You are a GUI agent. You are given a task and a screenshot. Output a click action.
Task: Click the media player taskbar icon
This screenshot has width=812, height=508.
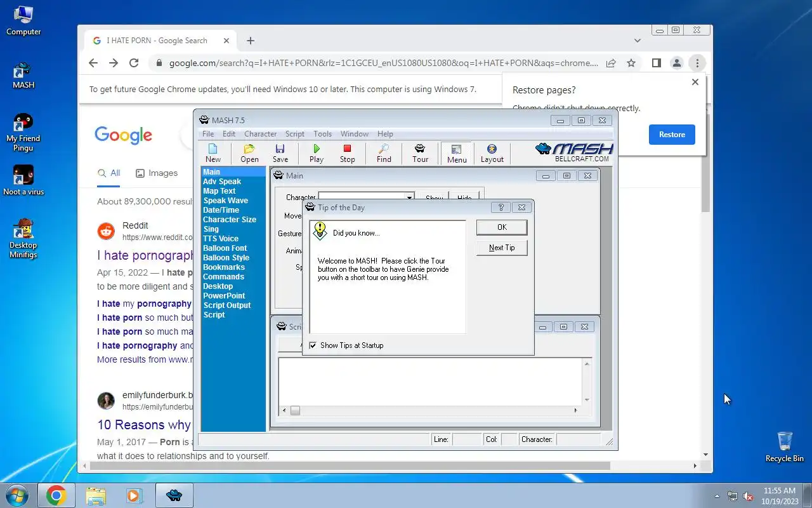pos(134,495)
